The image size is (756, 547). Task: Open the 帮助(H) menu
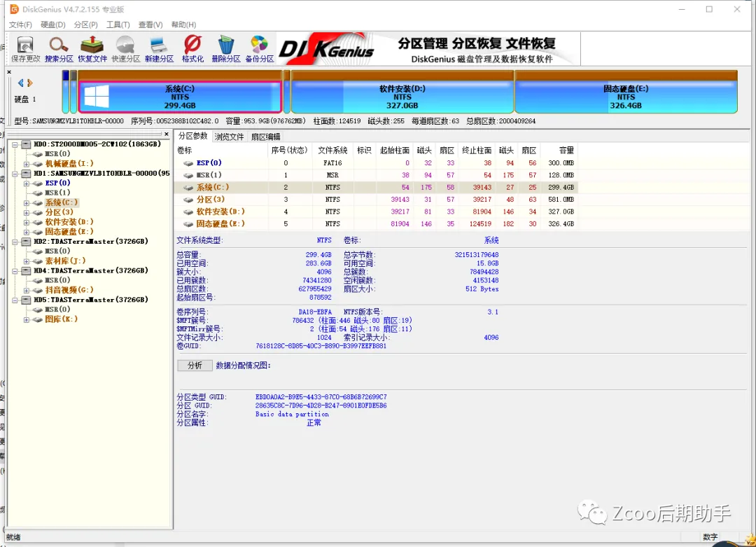pyautogui.click(x=183, y=25)
